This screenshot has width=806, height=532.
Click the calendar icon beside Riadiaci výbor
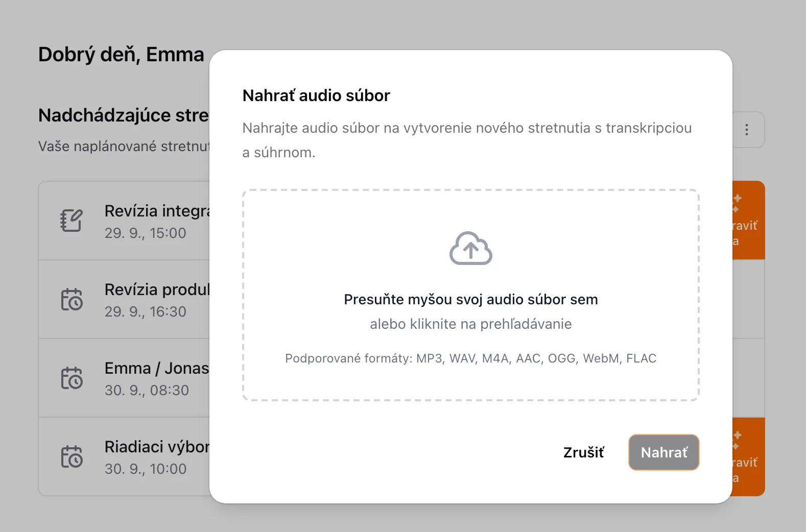pos(72,456)
